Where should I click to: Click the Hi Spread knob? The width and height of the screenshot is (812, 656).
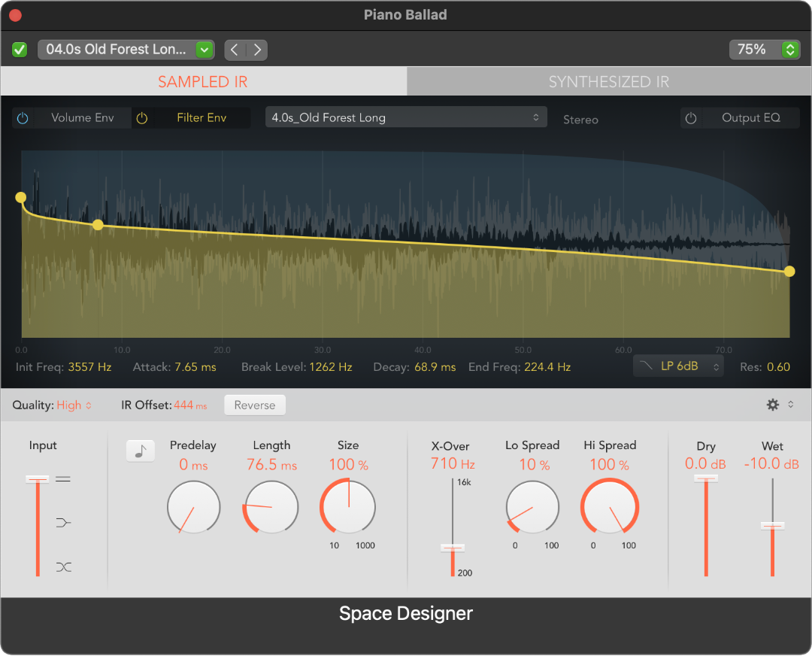[610, 507]
